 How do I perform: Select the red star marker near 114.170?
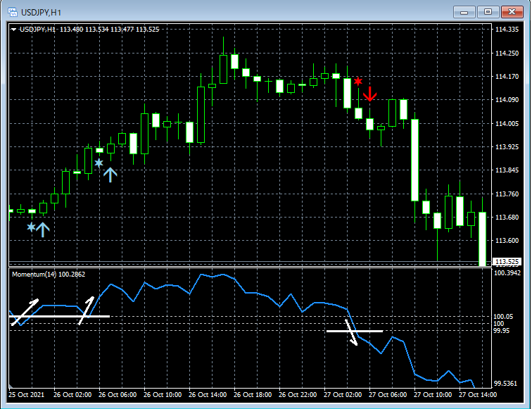(358, 81)
